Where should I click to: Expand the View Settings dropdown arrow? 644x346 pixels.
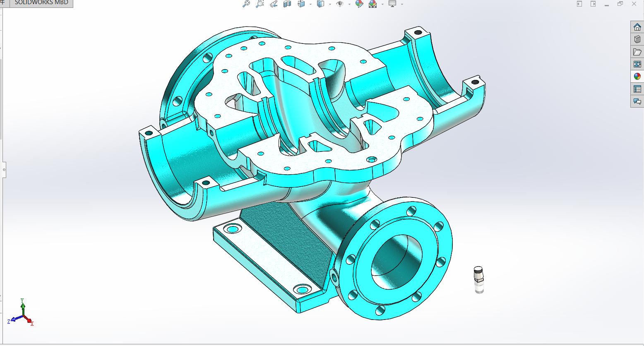pos(402,5)
